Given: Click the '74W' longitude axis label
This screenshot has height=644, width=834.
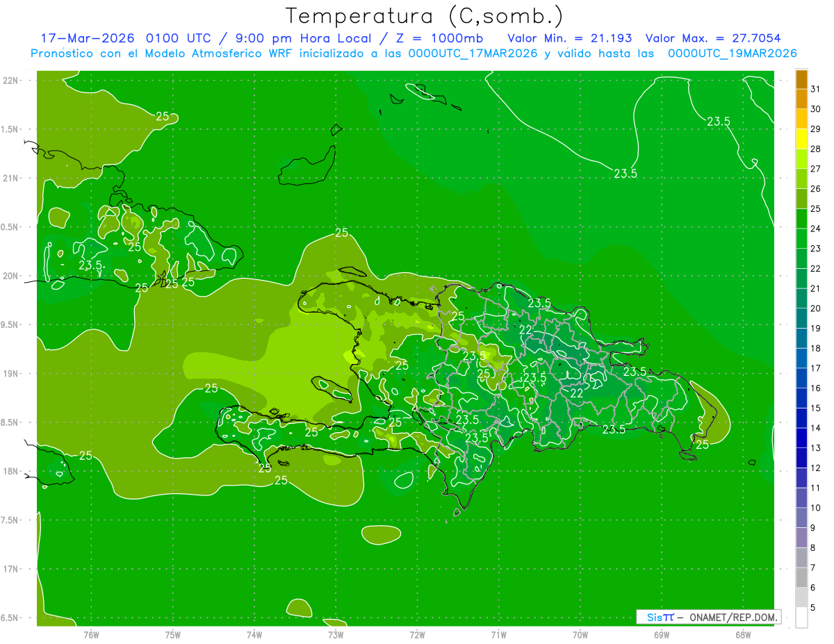Looking at the screenshot, I should [254, 634].
